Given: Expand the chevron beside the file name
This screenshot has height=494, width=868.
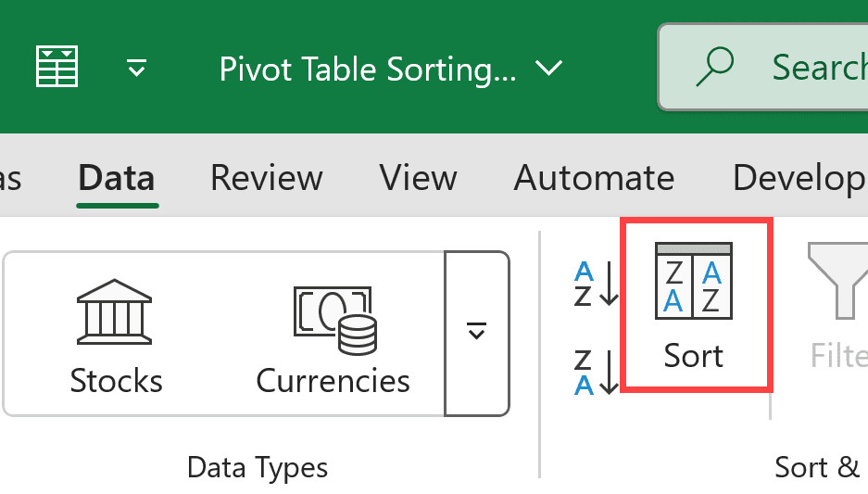Looking at the screenshot, I should point(549,69).
